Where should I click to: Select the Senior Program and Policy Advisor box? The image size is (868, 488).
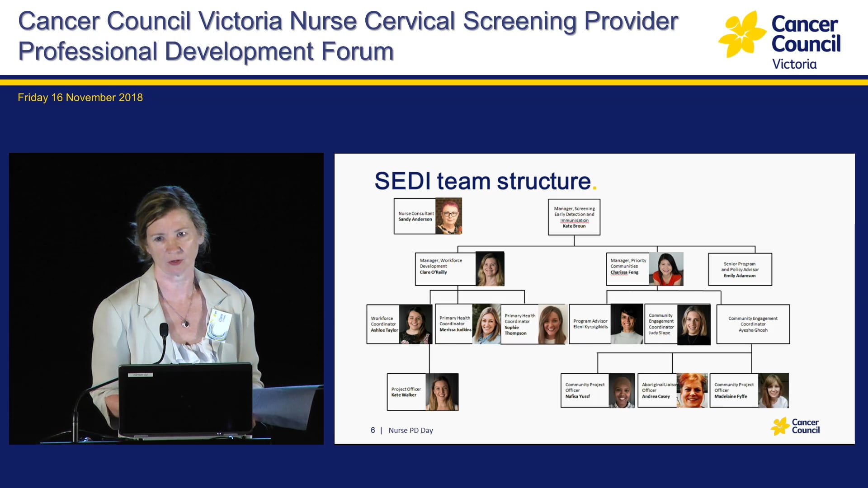740,269
